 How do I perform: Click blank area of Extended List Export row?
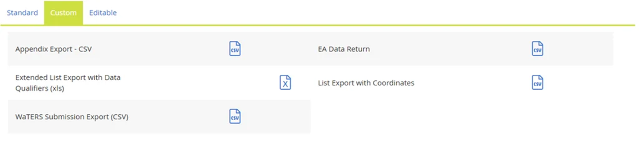tap(200, 83)
